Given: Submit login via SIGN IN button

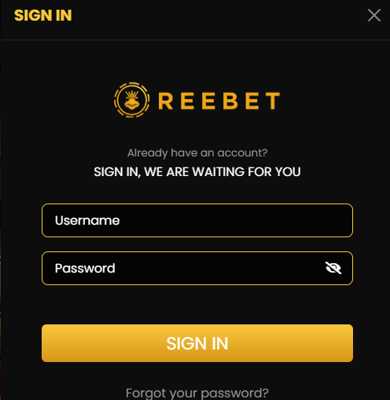Looking at the screenshot, I should [197, 343].
